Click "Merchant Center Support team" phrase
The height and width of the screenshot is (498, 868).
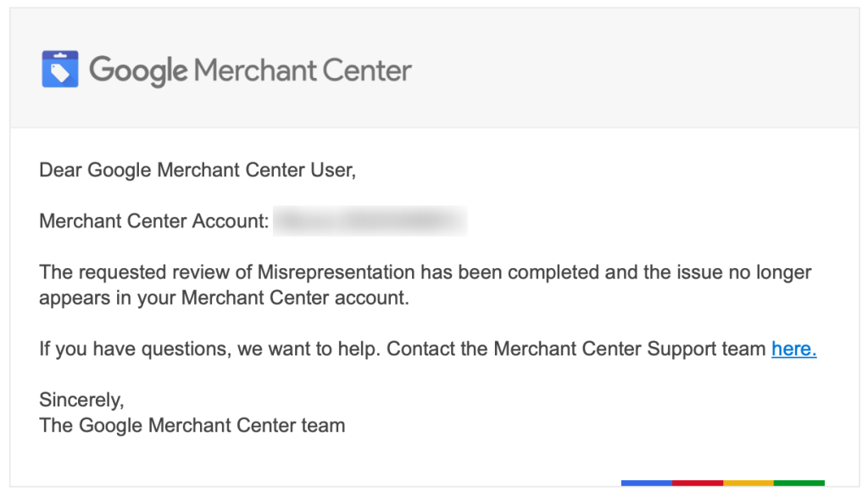[x=629, y=349]
